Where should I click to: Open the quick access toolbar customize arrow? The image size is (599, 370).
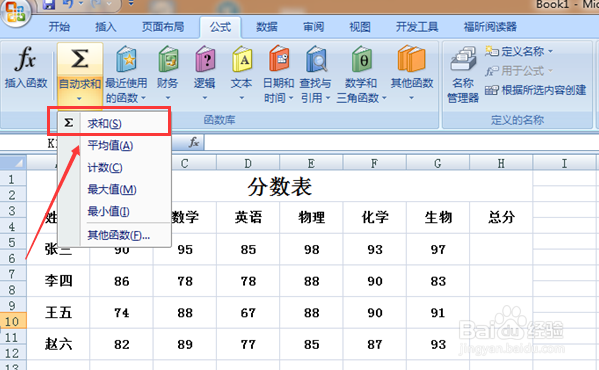pos(131,4)
